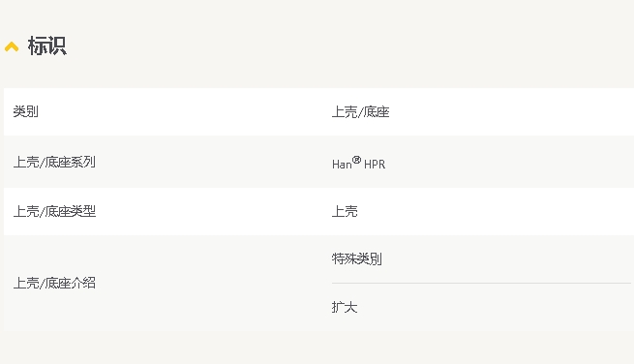
Task: Click the 上壳 type value
Action: [345, 211]
